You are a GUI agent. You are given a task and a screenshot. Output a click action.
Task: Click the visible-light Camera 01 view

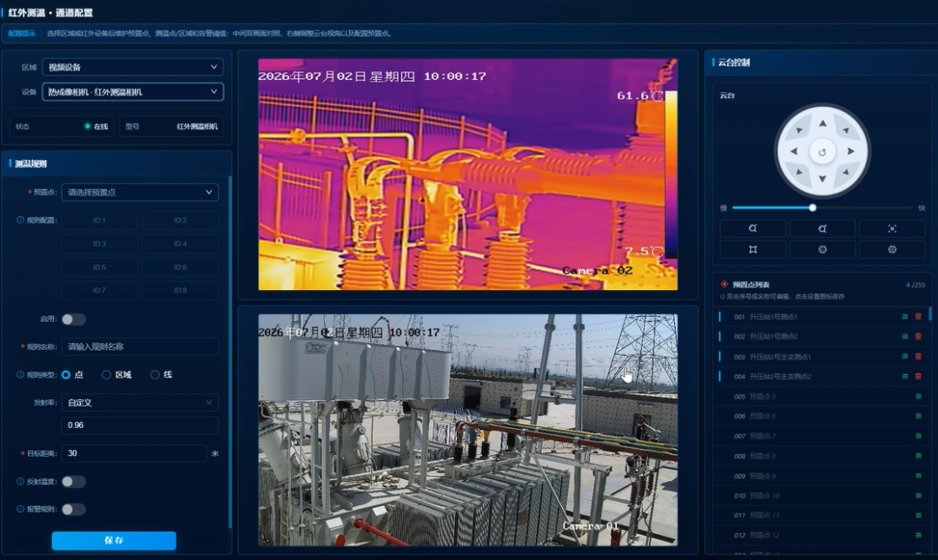(468, 430)
